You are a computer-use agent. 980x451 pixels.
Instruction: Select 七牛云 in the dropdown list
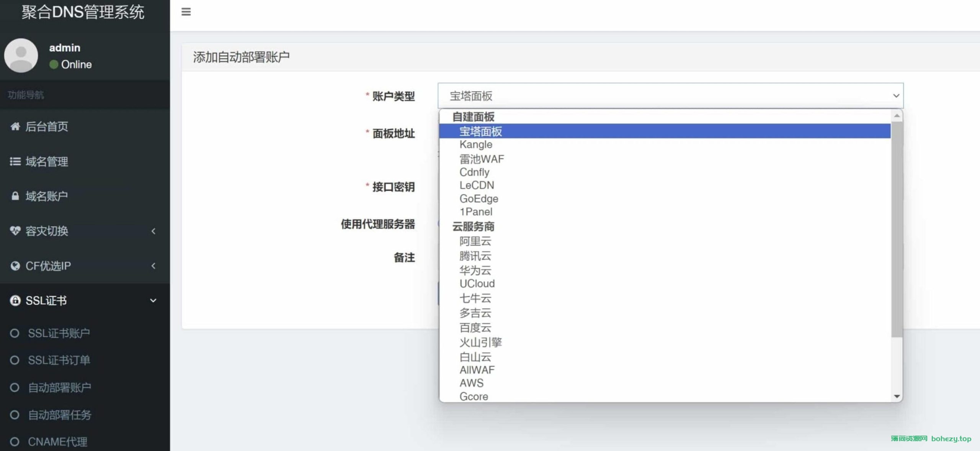[x=665, y=298]
